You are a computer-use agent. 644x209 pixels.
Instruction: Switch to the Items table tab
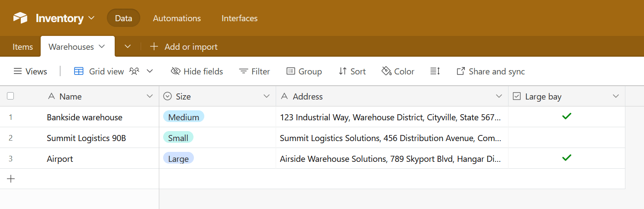[23, 47]
